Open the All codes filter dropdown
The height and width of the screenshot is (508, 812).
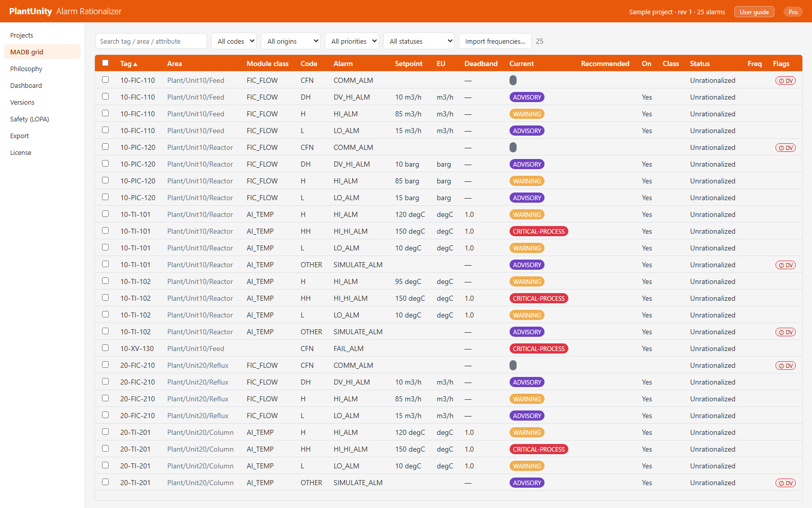pos(234,41)
